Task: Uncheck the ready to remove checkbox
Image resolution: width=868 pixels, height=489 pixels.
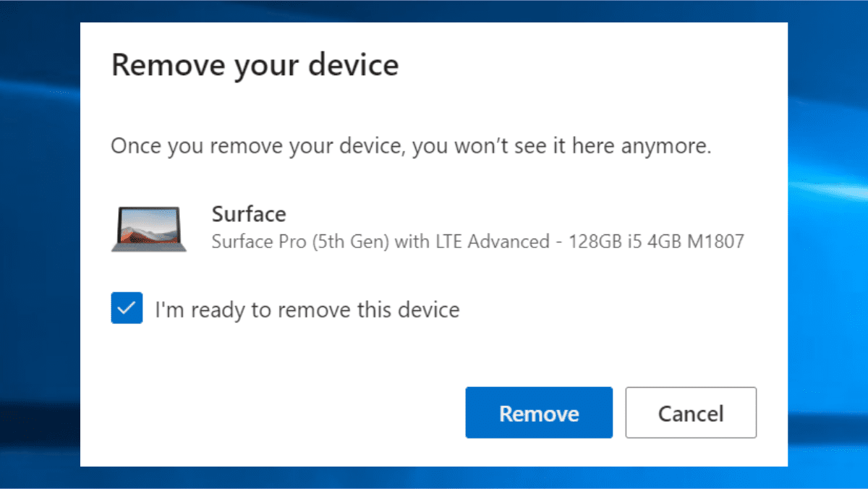Action: pyautogui.click(x=127, y=309)
